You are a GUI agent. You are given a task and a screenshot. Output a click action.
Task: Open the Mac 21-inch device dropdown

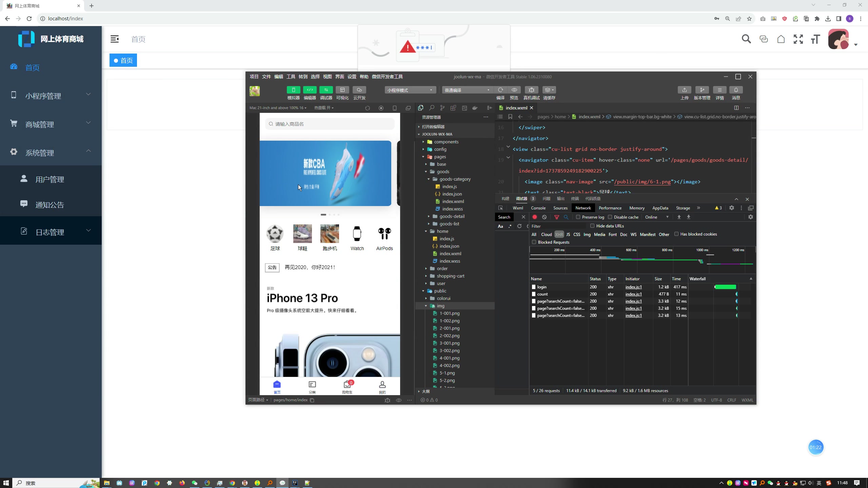pyautogui.click(x=278, y=108)
